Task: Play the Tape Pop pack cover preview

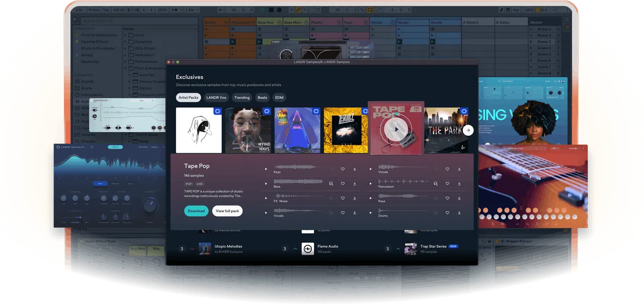Action: pos(396,130)
